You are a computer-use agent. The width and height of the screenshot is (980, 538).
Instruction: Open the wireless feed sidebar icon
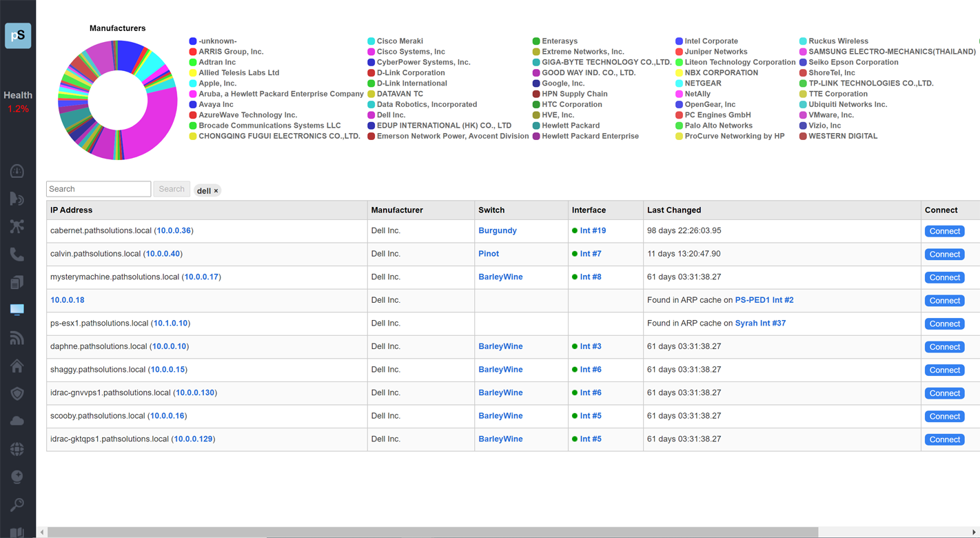(x=17, y=338)
